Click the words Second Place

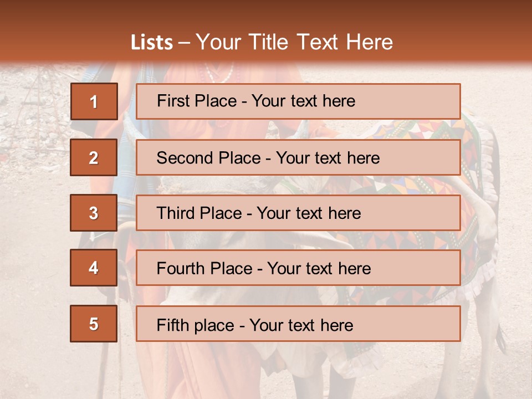pyautogui.click(x=208, y=158)
